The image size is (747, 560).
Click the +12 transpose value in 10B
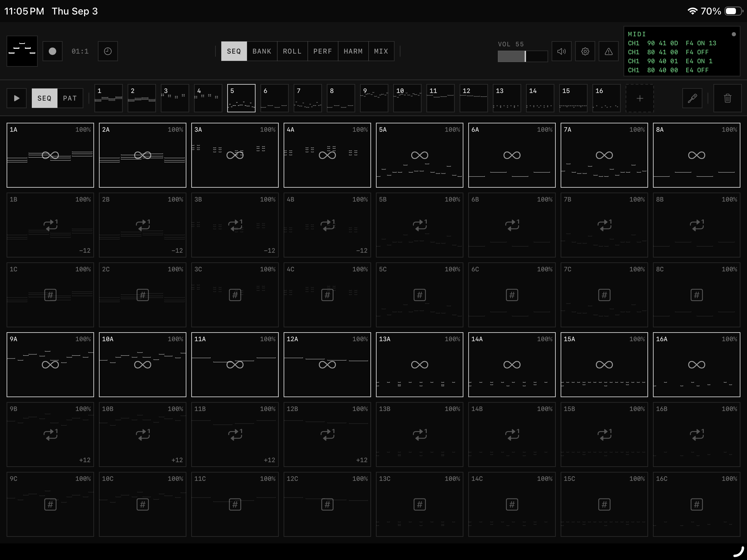(177, 460)
